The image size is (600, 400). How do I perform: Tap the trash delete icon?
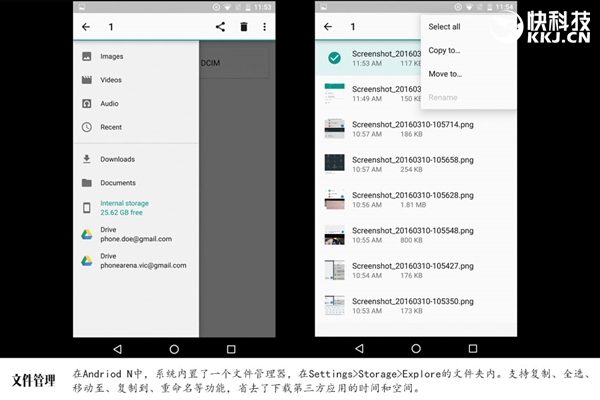click(243, 27)
